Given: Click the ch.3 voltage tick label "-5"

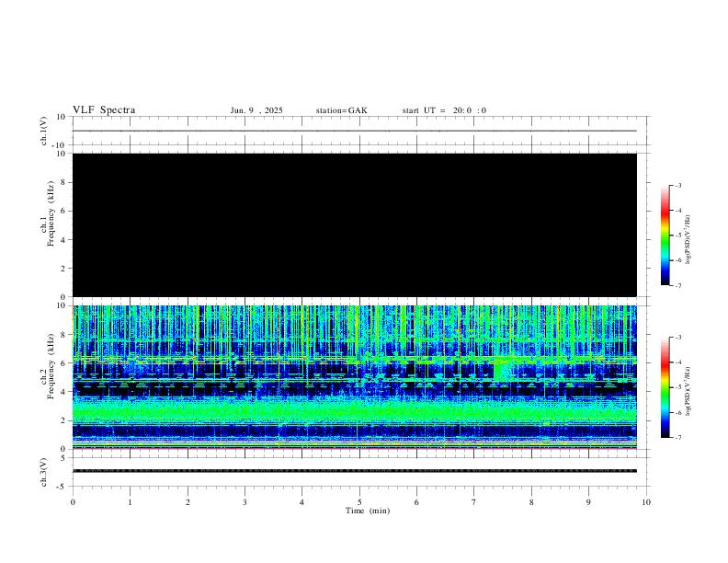Looking at the screenshot, I should click(62, 487).
